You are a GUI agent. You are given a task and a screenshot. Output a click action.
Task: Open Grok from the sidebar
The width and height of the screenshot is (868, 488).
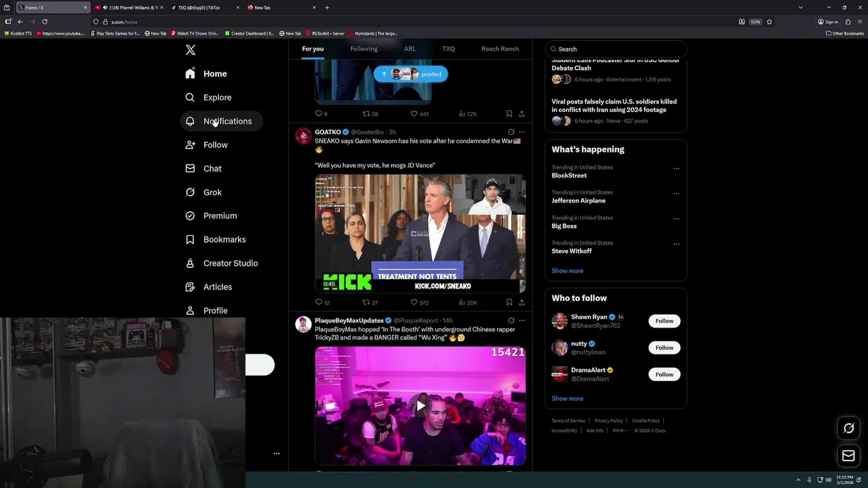pos(204,192)
